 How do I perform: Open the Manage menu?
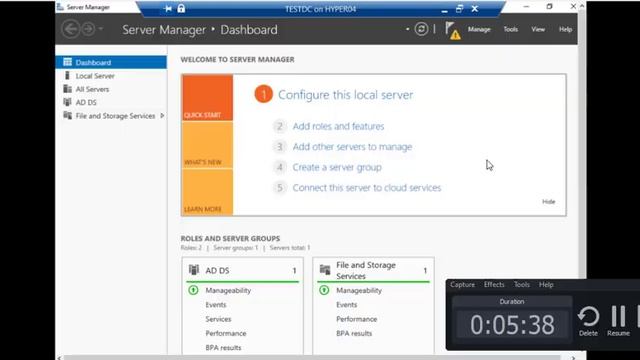[x=479, y=29]
